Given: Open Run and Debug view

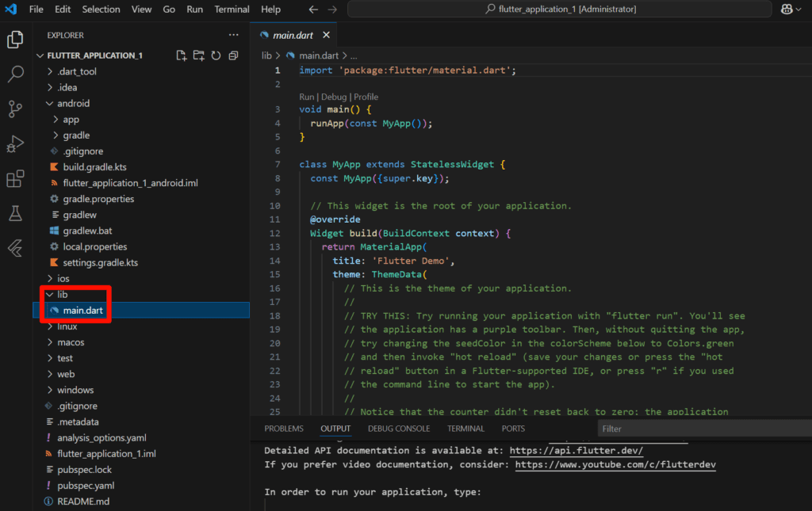Looking at the screenshot, I should (x=15, y=144).
